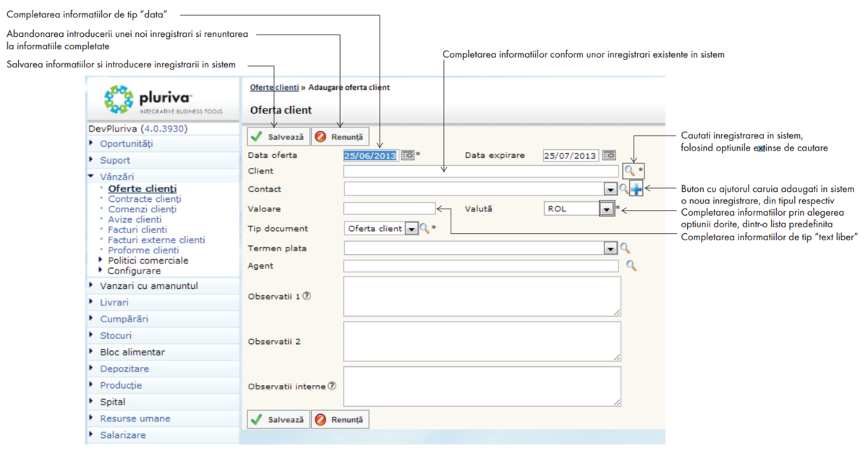Click the Termen plata search icon
Viewport: 868px width, 451px height.
pyautogui.click(x=625, y=248)
